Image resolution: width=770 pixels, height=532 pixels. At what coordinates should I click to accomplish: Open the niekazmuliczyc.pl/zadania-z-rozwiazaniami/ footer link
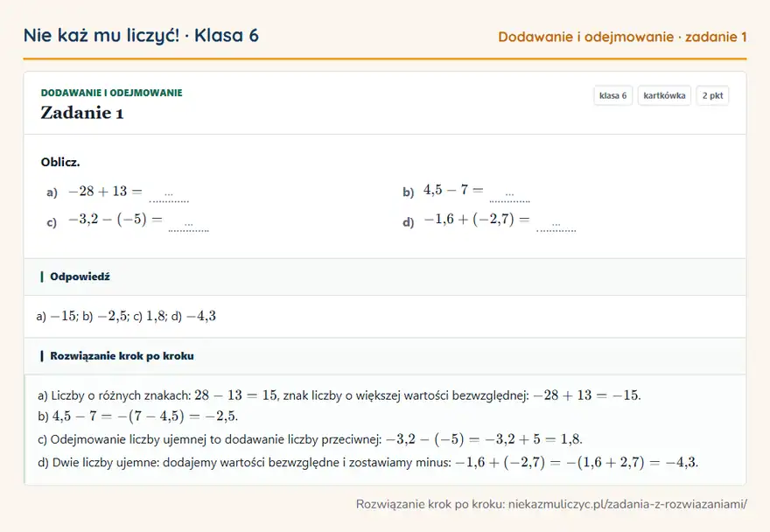coord(627,504)
